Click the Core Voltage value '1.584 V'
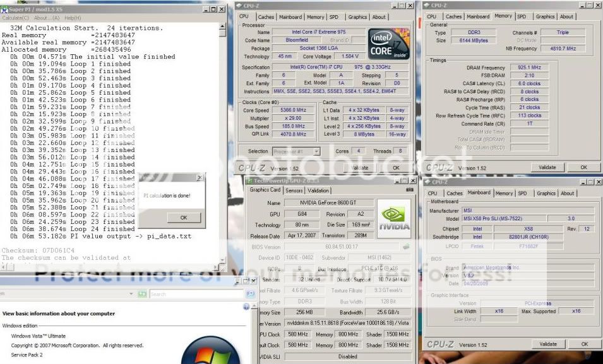The height and width of the screenshot is (364, 603). pyautogui.click(x=350, y=56)
